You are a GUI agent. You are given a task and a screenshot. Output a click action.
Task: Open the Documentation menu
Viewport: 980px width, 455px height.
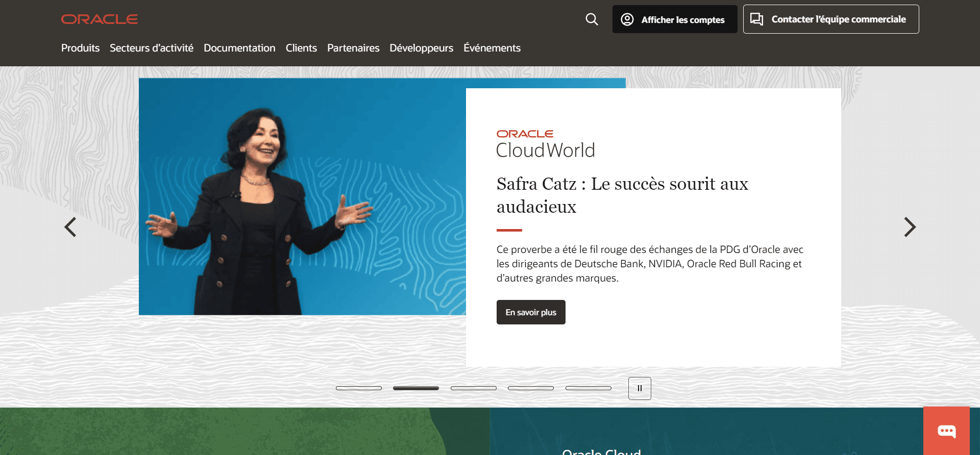(239, 48)
